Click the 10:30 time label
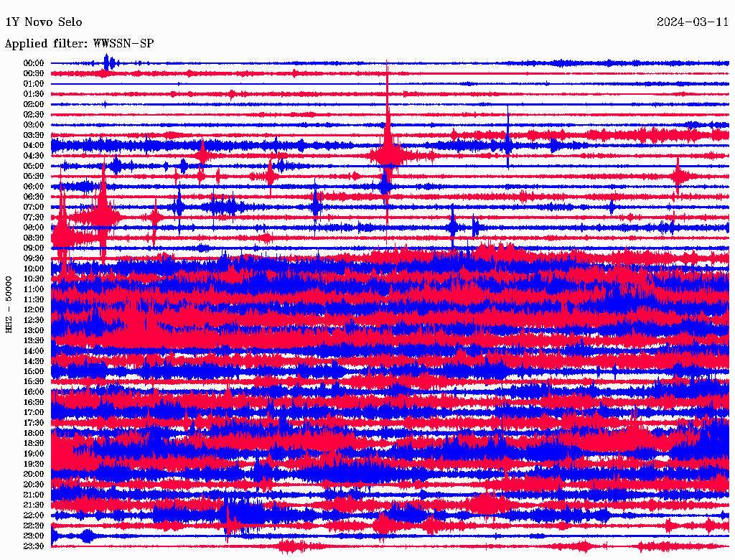Screen dimensions: 735x560 coord(34,279)
